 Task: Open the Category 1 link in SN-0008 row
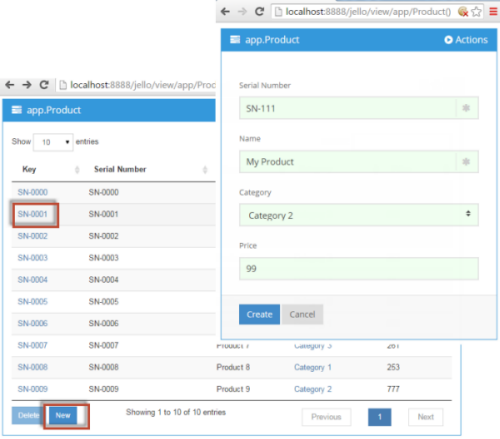313,367
